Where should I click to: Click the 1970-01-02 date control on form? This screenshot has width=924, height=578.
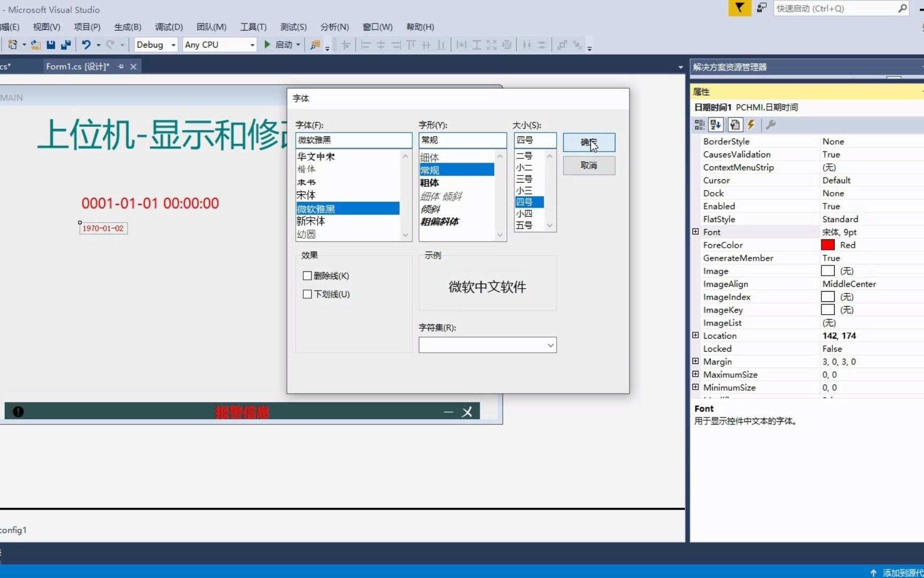(x=103, y=229)
